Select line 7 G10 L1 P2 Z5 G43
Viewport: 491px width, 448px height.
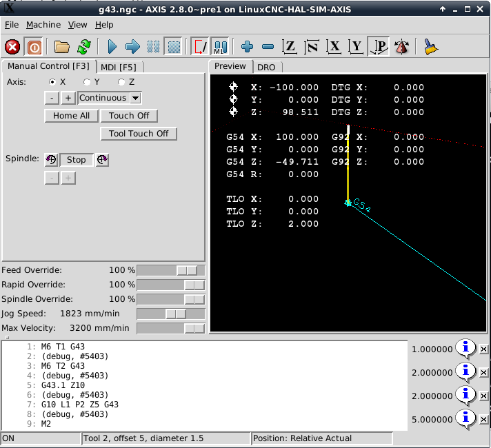(79, 405)
